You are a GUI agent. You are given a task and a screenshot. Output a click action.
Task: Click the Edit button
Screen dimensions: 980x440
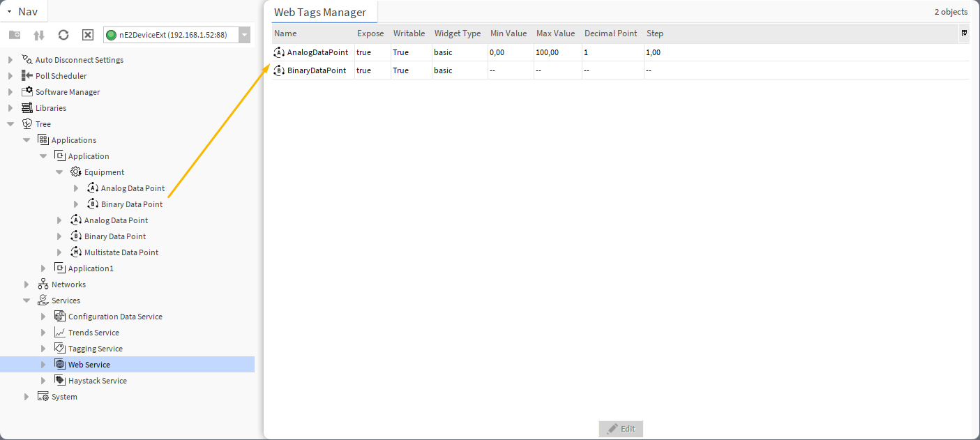(x=620, y=428)
